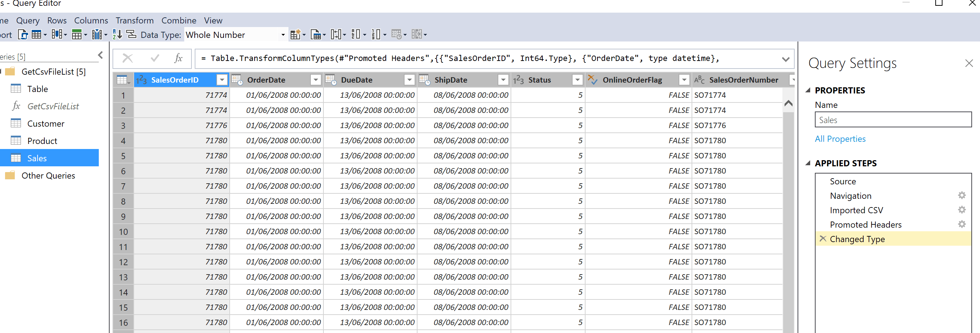The height and width of the screenshot is (333, 980).
Task: Close the Query Settings pane
Action: (x=968, y=63)
